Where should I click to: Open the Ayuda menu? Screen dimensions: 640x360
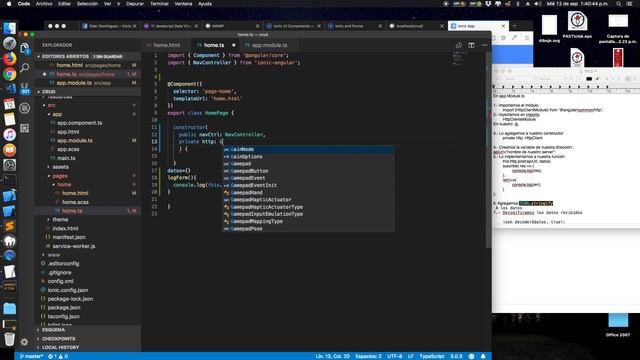coord(205,4)
